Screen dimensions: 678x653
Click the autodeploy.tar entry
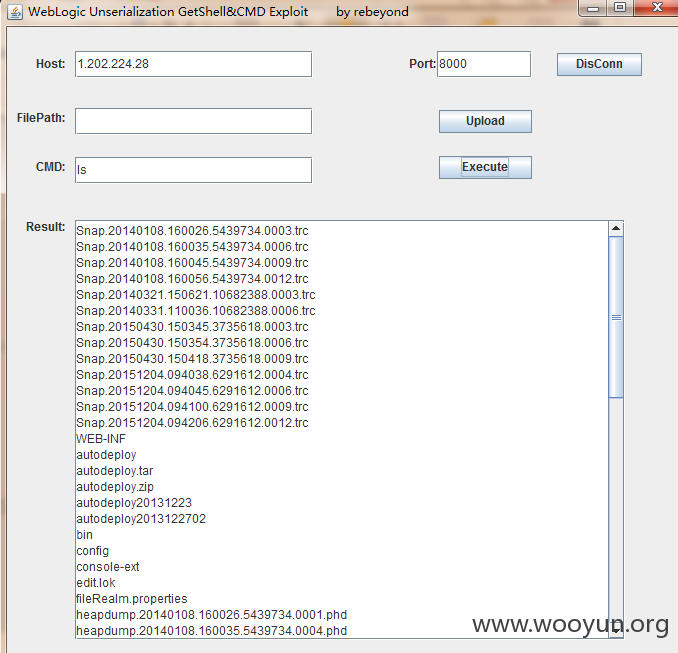[115, 471]
